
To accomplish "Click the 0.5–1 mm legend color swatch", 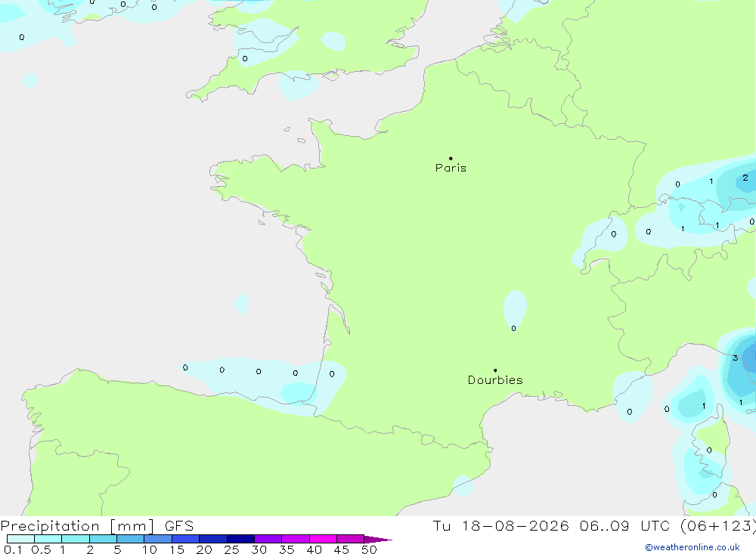I will point(48,539).
